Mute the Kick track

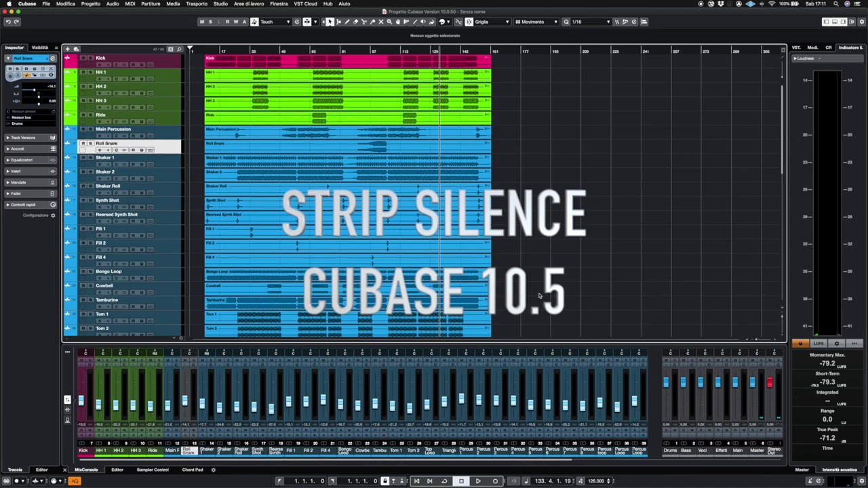click(x=83, y=58)
